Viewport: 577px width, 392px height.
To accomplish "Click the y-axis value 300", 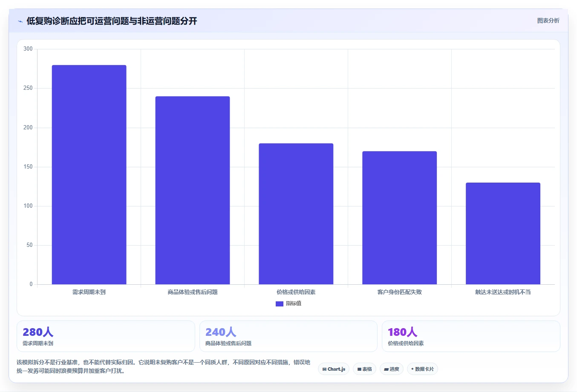I will [28, 49].
